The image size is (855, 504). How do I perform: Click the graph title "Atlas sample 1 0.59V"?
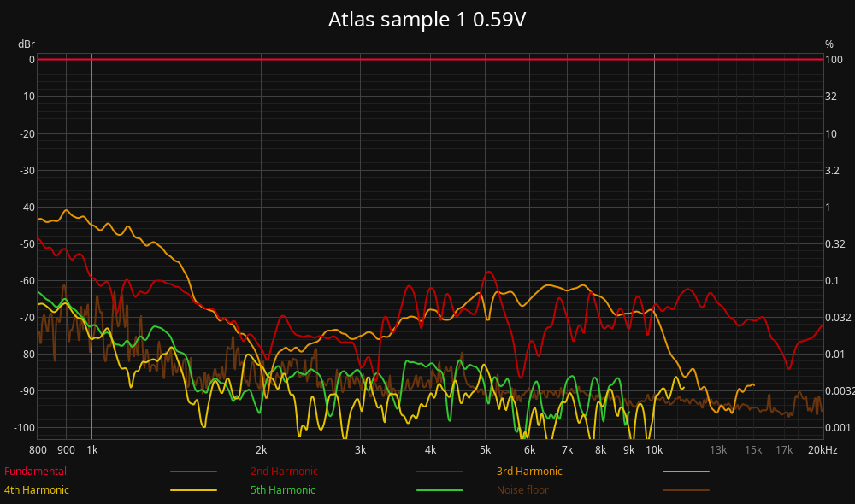point(427,20)
